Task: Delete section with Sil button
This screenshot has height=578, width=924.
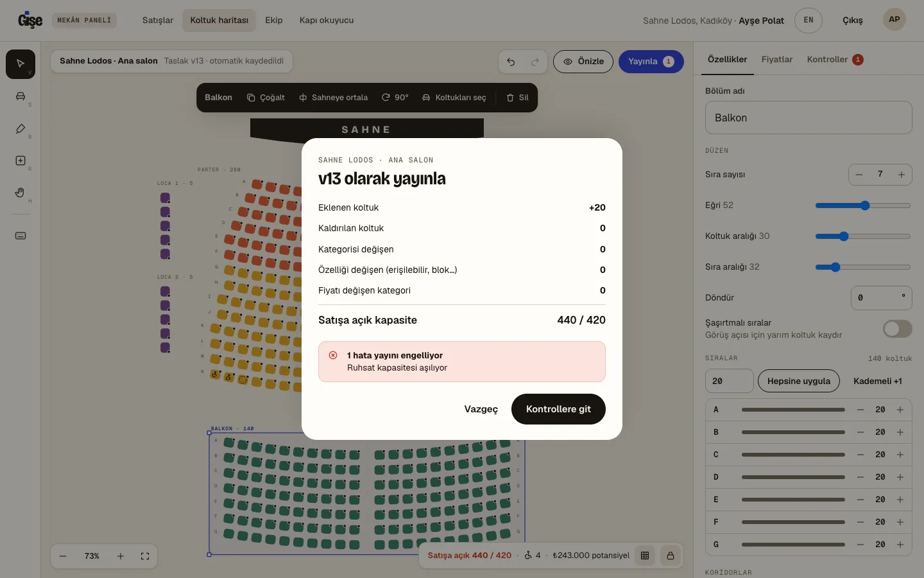Action: pyautogui.click(x=518, y=98)
